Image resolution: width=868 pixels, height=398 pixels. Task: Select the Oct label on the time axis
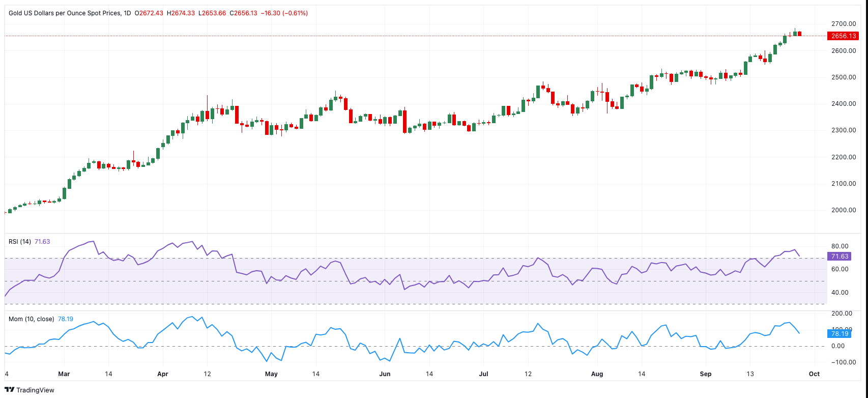point(814,374)
